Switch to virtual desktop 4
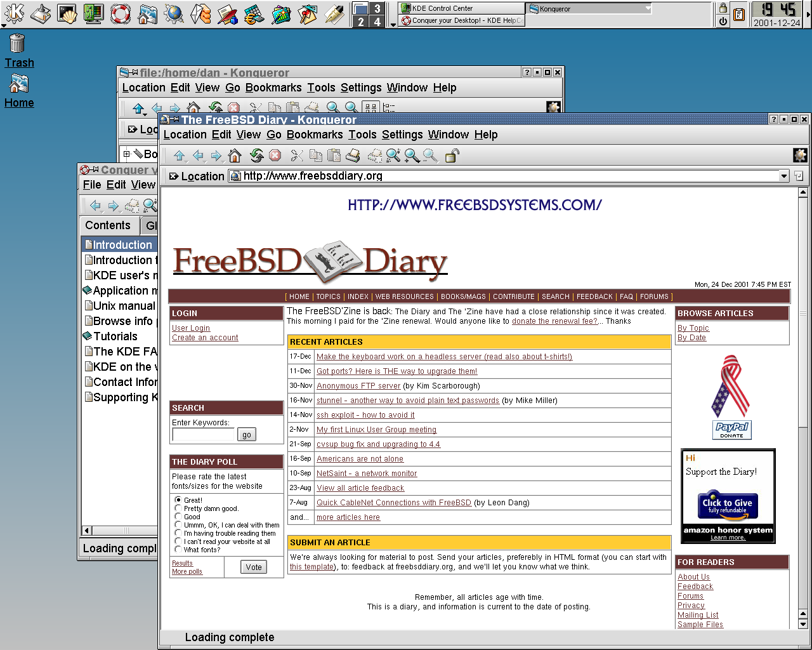The height and width of the screenshot is (650, 812). click(x=377, y=22)
